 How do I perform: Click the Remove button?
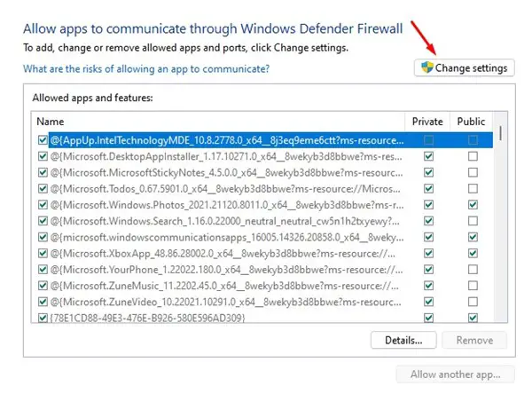(x=474, y=340)
